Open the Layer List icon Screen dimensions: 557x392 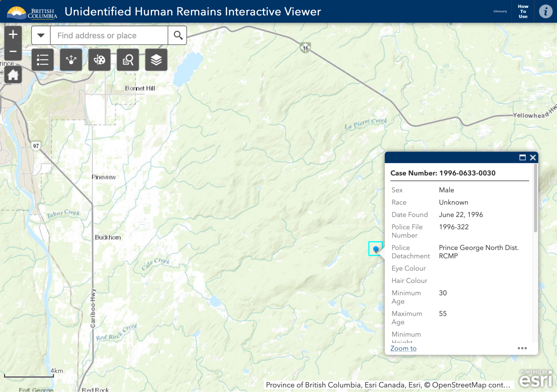tap(156, 60)
